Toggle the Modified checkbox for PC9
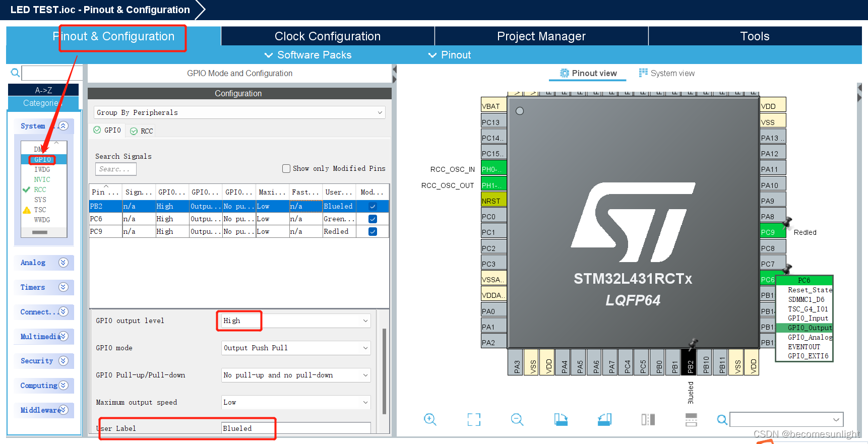The width and height of the screenshot is (868, 444). tap(373, 231)
